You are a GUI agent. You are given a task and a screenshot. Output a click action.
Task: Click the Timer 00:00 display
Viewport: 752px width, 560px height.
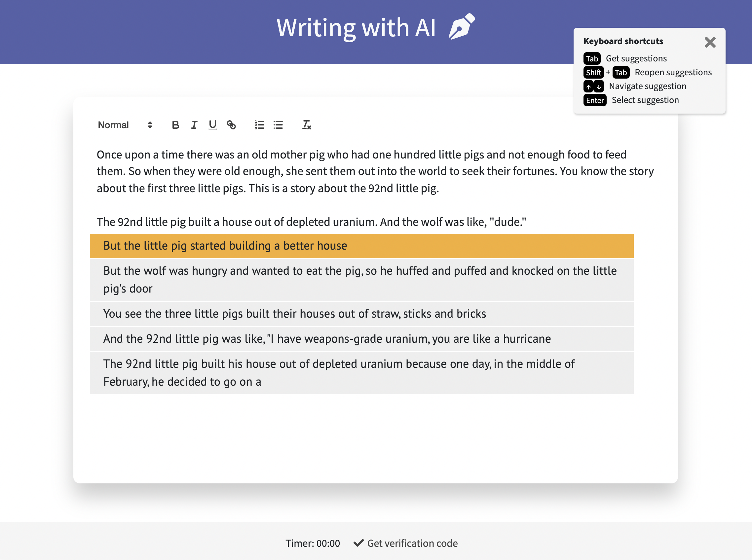(313, 543)
